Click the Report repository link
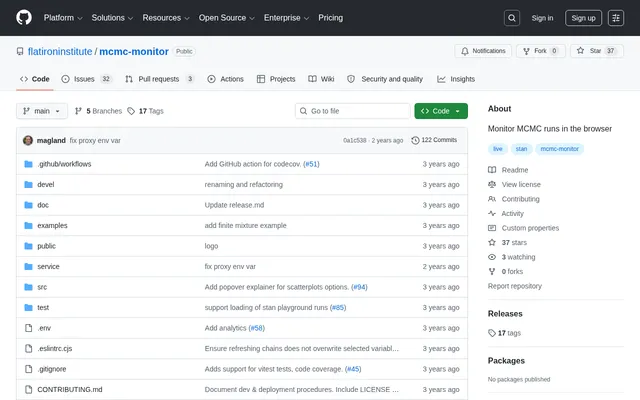Viewport: 640px width, 400px height. click(x=515, y=286)
